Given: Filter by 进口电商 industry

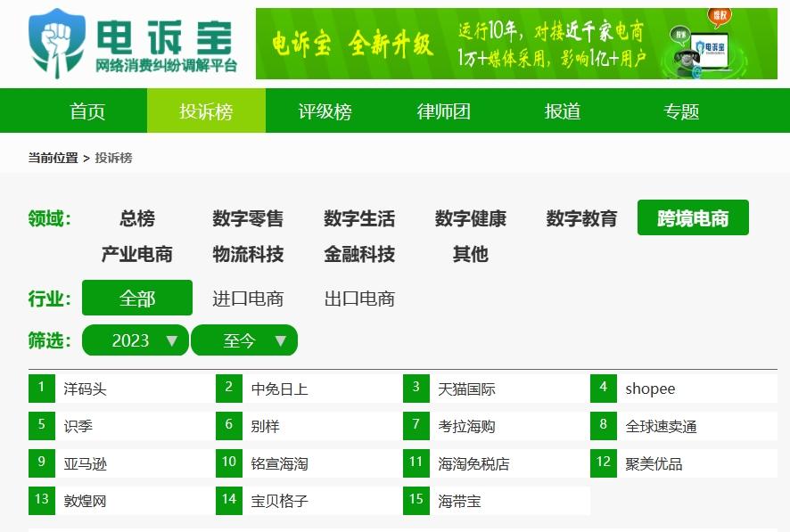Looking at the screenshot, I should point(248,298).
